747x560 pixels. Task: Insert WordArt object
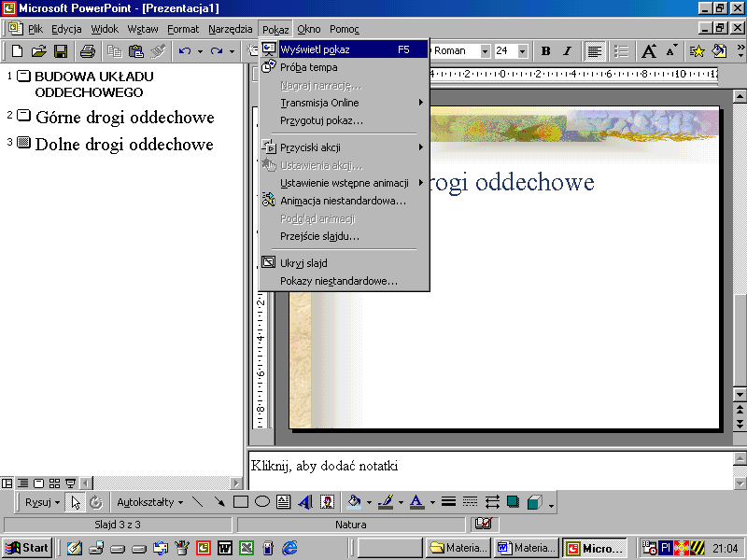pyautogui.click(x=305, y=502)
